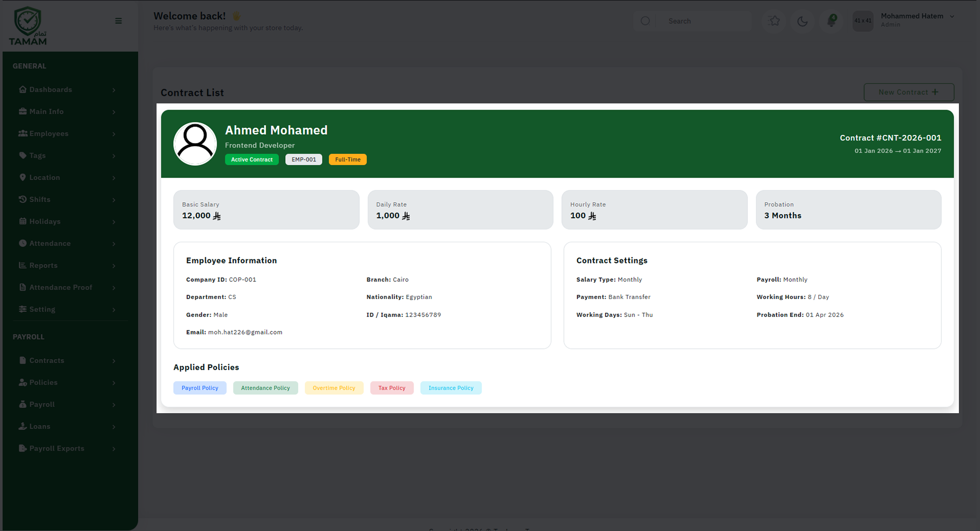Select the Overtime Policy tag
Screen dimensions: 980x531
(334, 388)
